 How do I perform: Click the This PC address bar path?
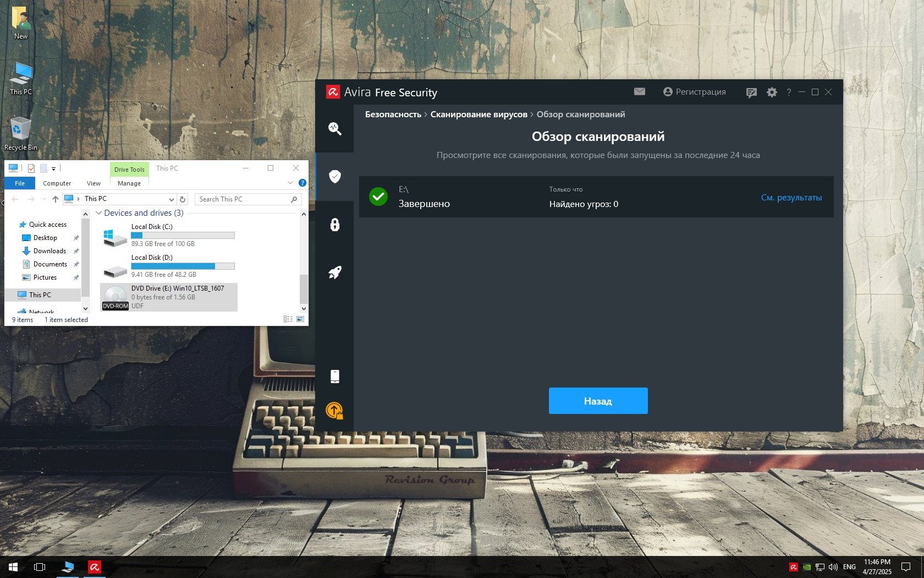[96, 199]
